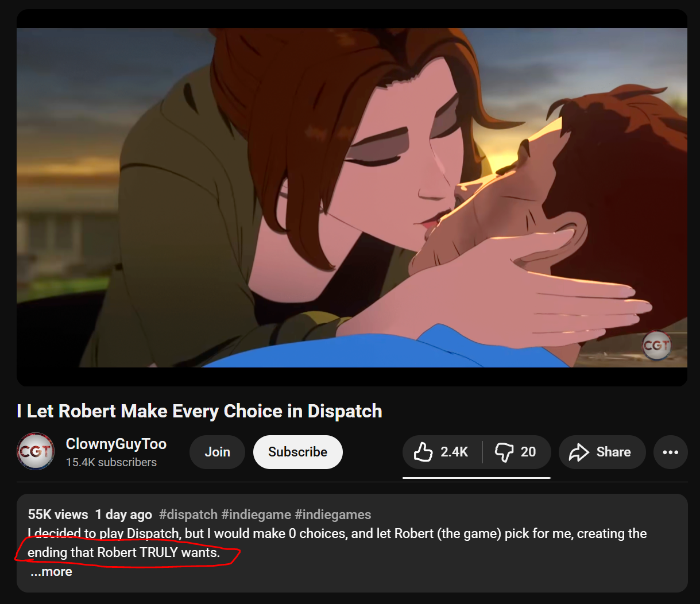The height and width of the screenshot is (604, 700).
Task: Dislike the video with thumbs down icon
Action: click(504, 452)
